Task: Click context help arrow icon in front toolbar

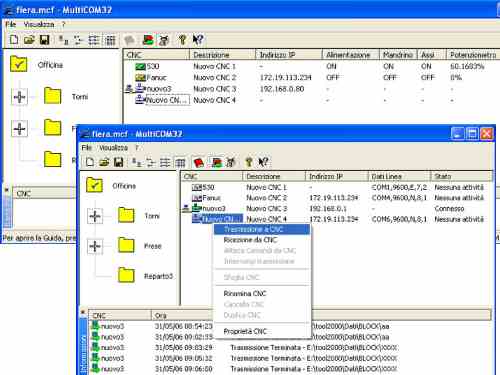Action: [263, 162]
